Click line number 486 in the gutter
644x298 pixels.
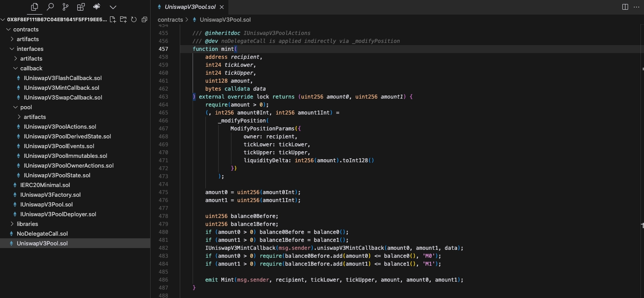click(163, 280)
